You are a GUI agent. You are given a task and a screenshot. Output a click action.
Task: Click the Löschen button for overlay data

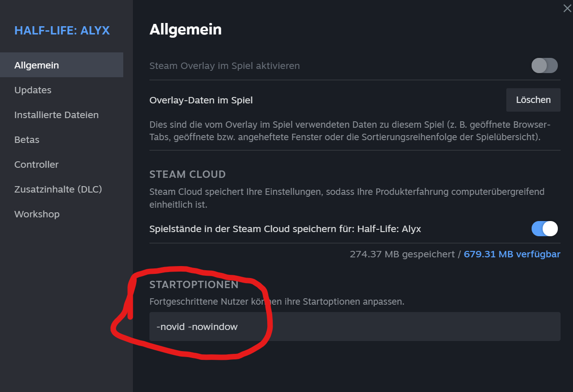pyautogui.click(x=533, y=100)
